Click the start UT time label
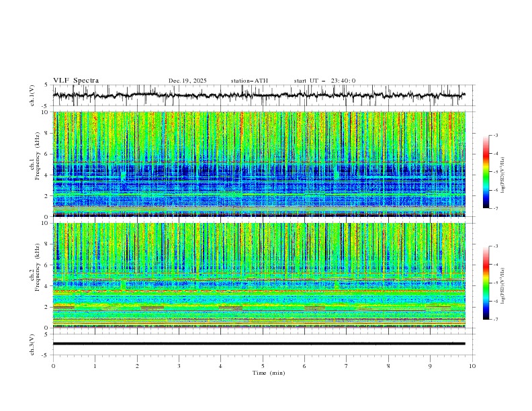This screenshot has width=532, height=411. point(324,81)
